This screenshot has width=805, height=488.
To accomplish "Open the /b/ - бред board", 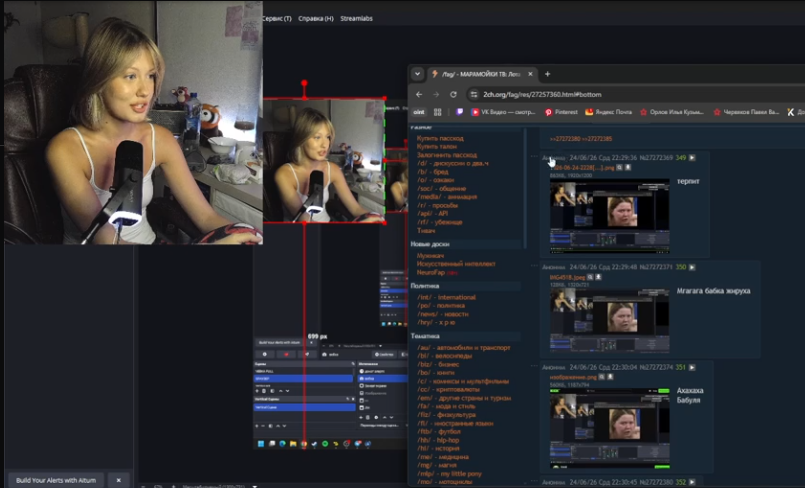I will coord(433,171).
